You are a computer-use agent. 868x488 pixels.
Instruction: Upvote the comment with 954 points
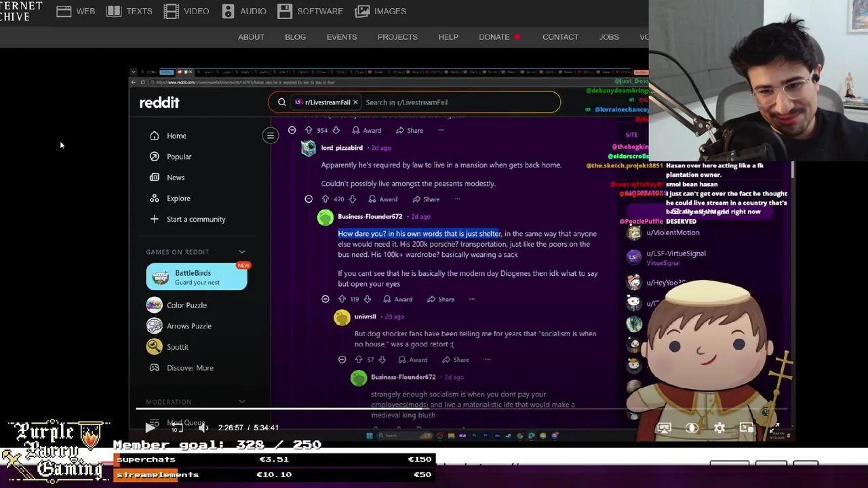click(x=308, y=130)
